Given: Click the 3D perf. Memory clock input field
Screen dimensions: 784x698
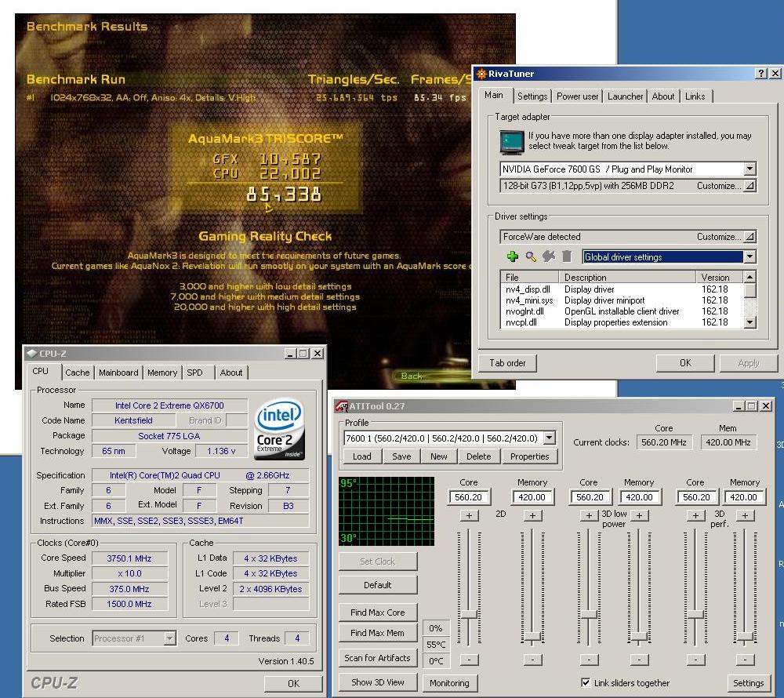Looking at the screenshot, I should click(x=743, y=497).
